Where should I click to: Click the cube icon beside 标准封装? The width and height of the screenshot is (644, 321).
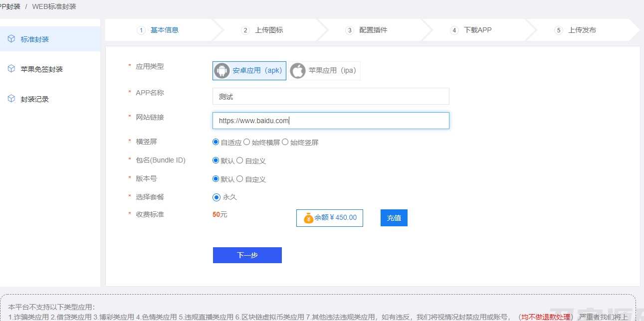point(11,39)
